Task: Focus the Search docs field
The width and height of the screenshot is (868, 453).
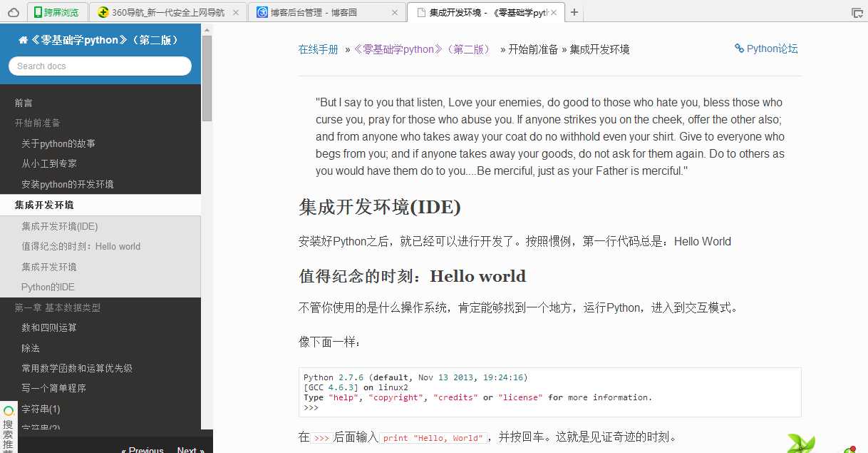Action: click(x=100, y=66)
